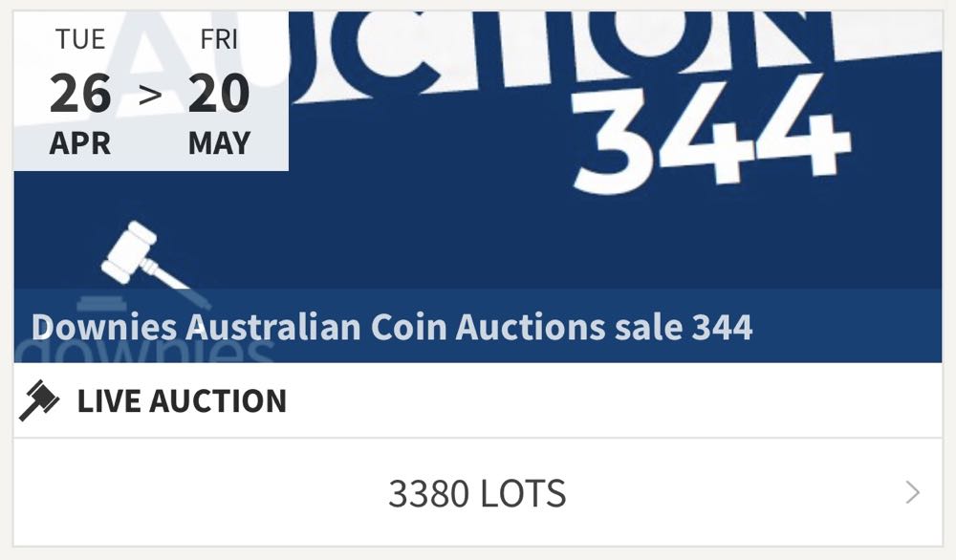Open the 3380 LOTS listing
956x560 pixels.
[477, 493]
